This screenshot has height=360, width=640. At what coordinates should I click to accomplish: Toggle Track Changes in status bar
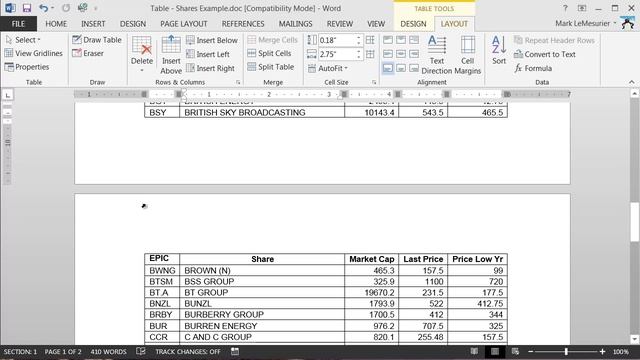tap(188, 351)
